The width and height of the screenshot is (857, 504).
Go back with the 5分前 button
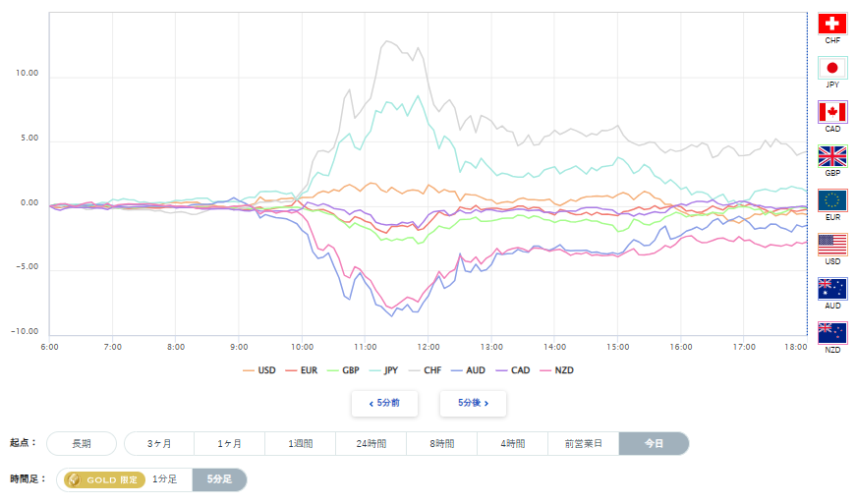click(x=385, y=404)
